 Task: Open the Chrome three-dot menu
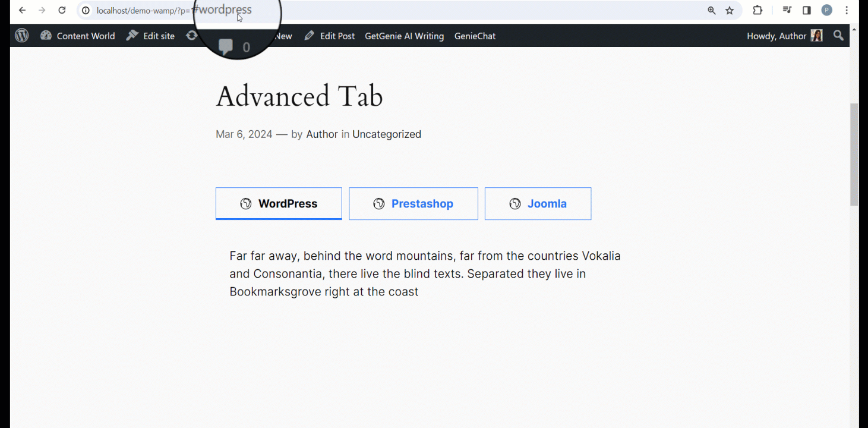click(847, 10)
